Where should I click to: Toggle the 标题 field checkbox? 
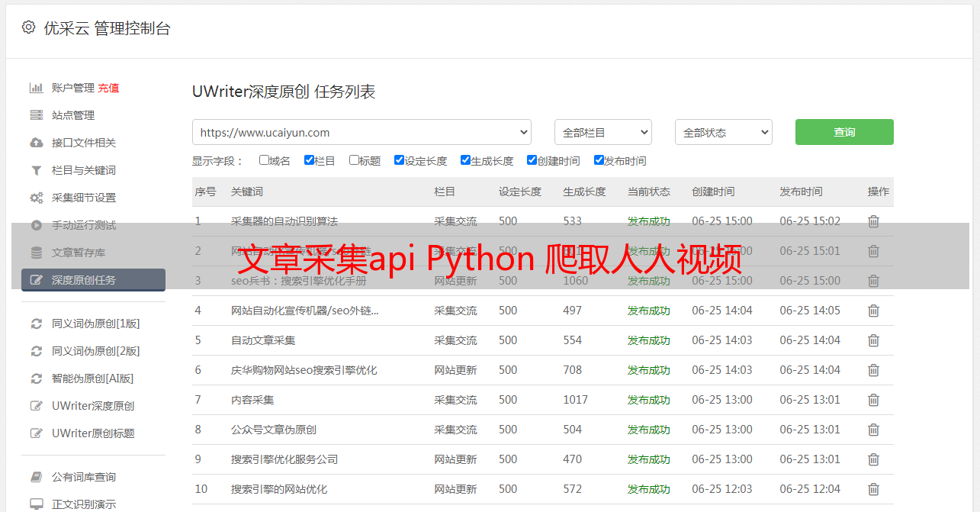tap(354, 160)
